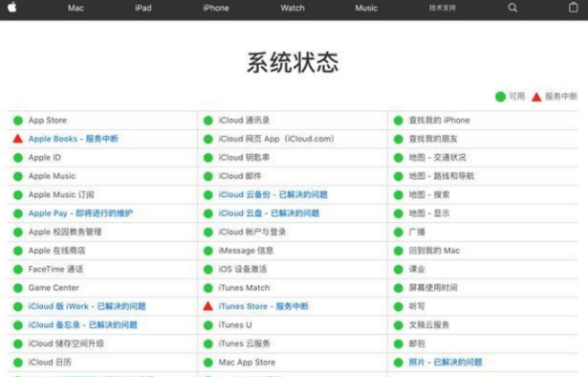Open iTunes Store - 服务中断 link
Screen dimensions: 588x377
pyautogui.click(x=263, y=306)
